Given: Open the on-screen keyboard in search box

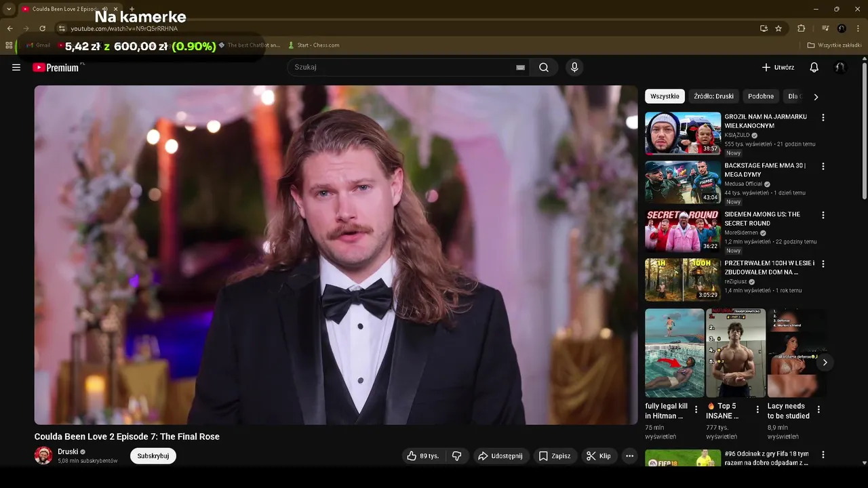Looking at the screenshot, I should (x=520, y=67).
